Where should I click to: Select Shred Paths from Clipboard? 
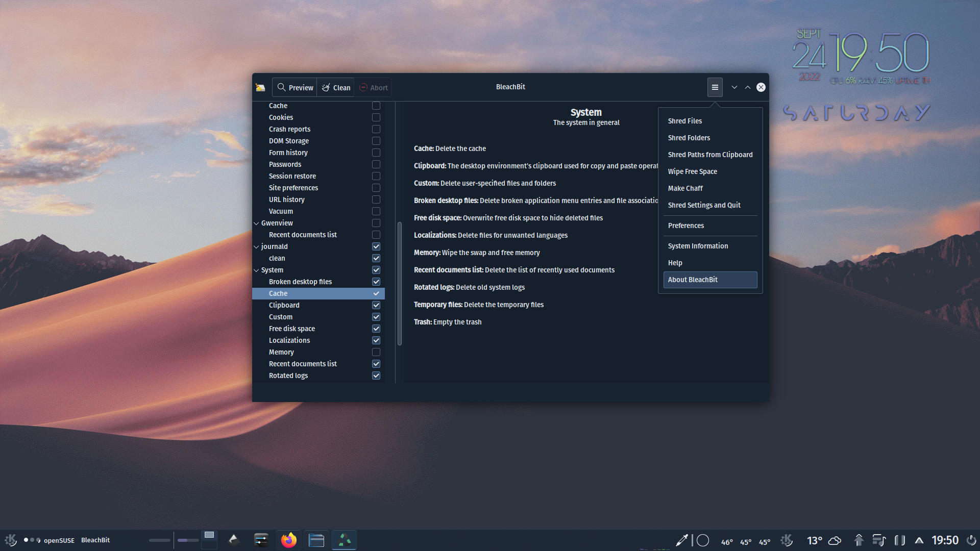[x=710, y=155]
